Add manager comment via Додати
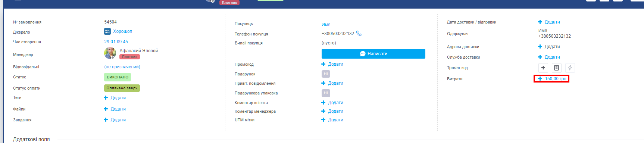 [x=335, y=111]
